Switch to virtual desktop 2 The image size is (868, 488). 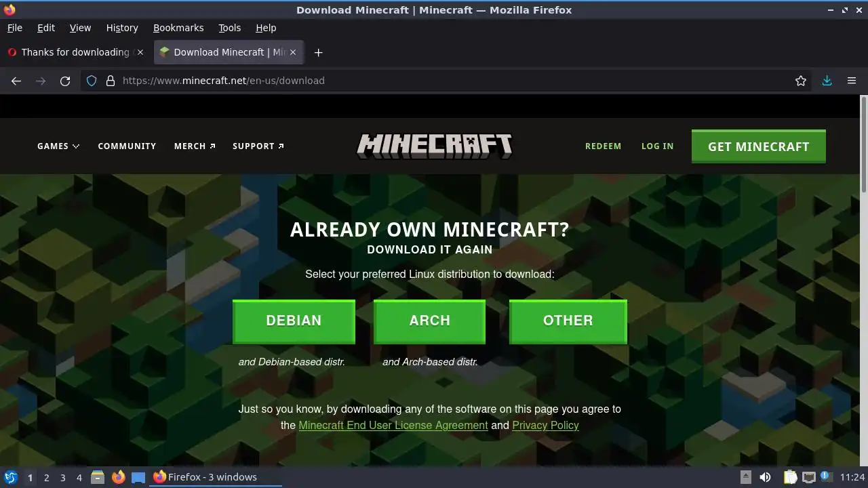(x=46, y=477)
